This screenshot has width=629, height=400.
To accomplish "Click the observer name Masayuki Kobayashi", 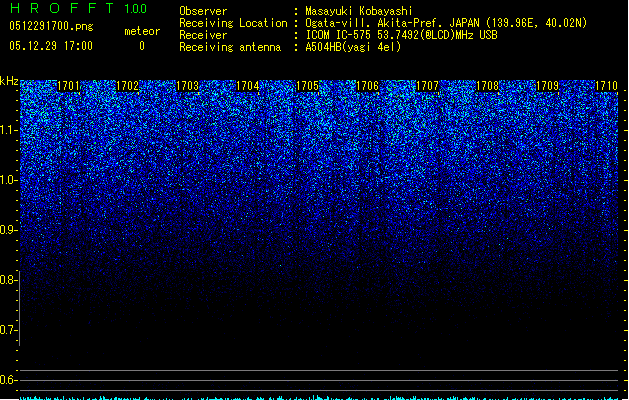I will pos(359,11).
